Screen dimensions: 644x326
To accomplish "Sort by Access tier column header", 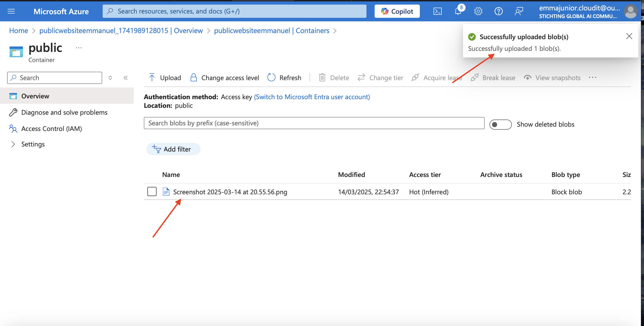I will (425, 175).
